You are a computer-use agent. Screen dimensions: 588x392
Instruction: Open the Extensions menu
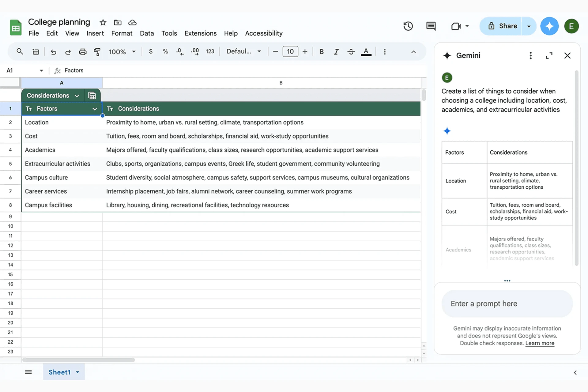click(x=201, y=33)
